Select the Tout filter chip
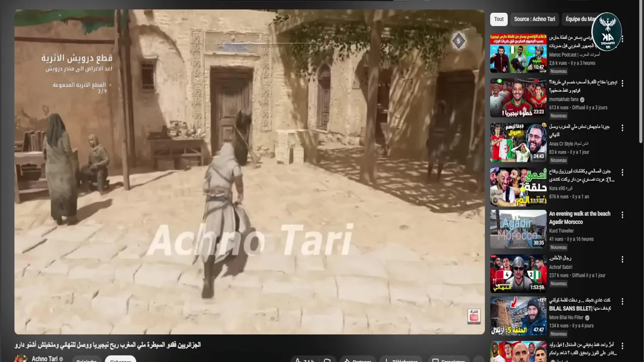Viewport: 644px width, 362px height. 499,19
